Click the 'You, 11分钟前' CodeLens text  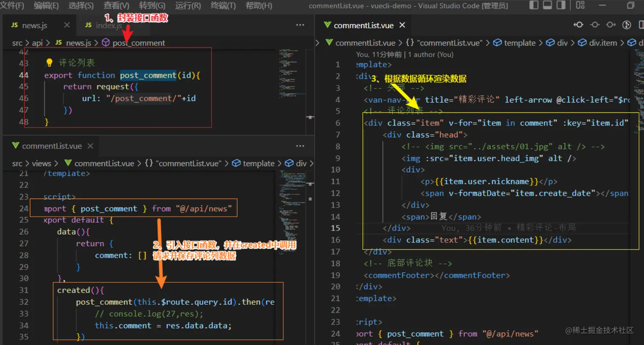(x=379, y=55)
